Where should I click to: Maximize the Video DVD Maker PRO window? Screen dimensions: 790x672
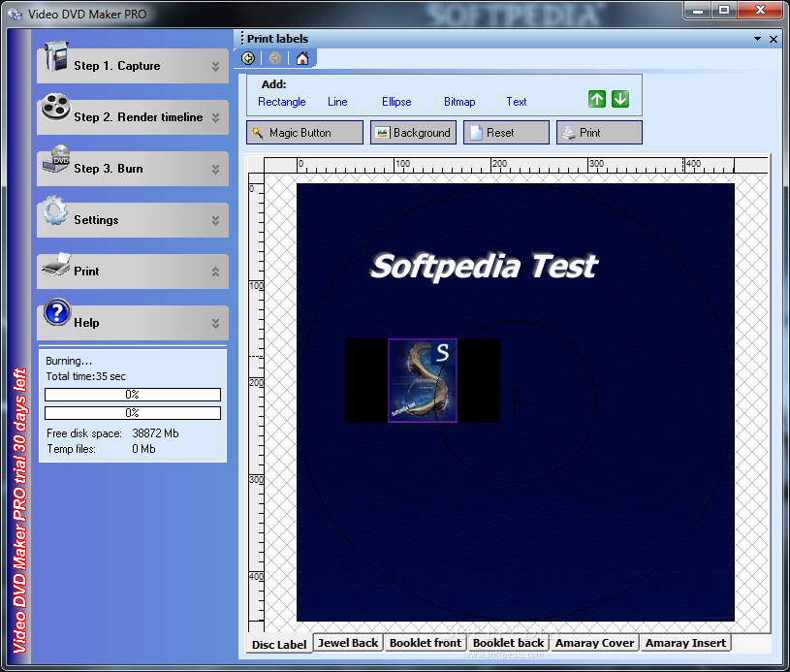(724, 10)
